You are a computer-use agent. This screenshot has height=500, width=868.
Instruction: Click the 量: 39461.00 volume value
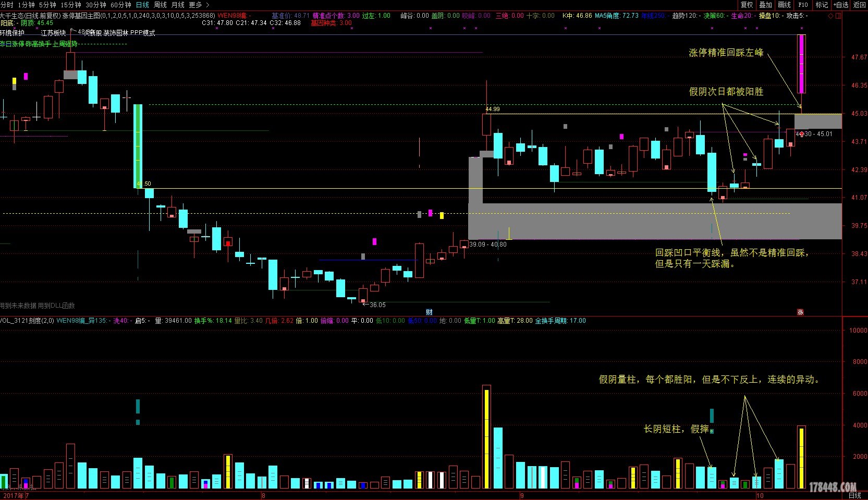point(174,321)
